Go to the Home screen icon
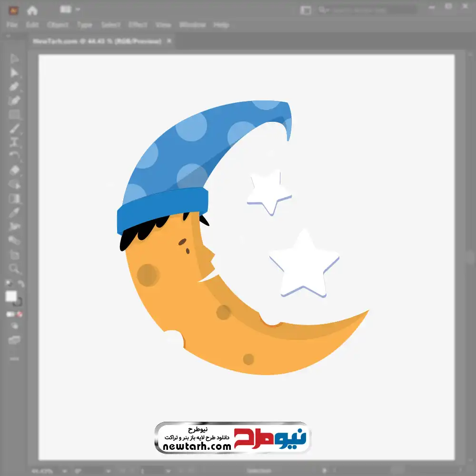Viewport: 476px width, 476px height. click(x=32, y=10)
